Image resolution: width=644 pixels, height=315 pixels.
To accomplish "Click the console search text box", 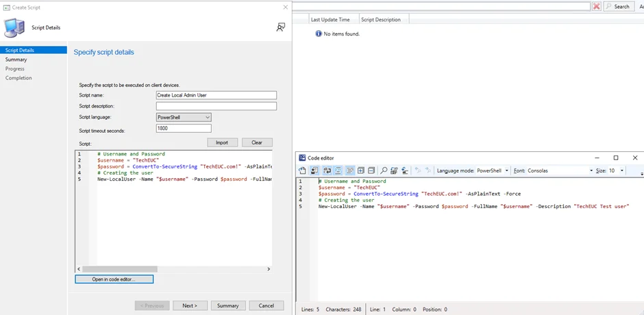I will [x=441, y=6].
